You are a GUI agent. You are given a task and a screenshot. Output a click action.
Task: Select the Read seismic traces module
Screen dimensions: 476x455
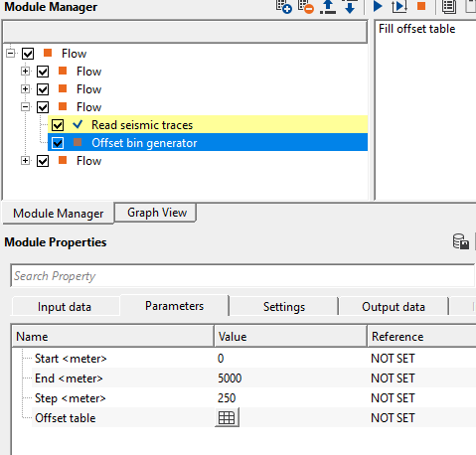coord(142,125)
